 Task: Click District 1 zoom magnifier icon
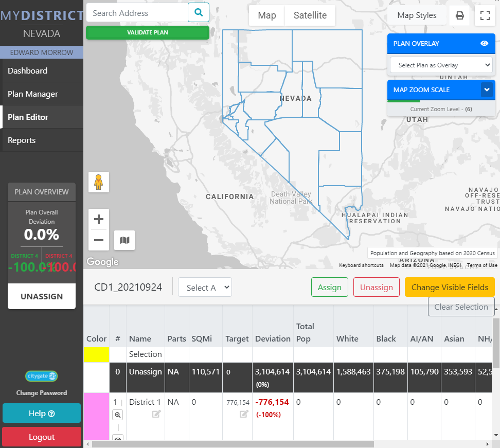(x=118, y=415)
